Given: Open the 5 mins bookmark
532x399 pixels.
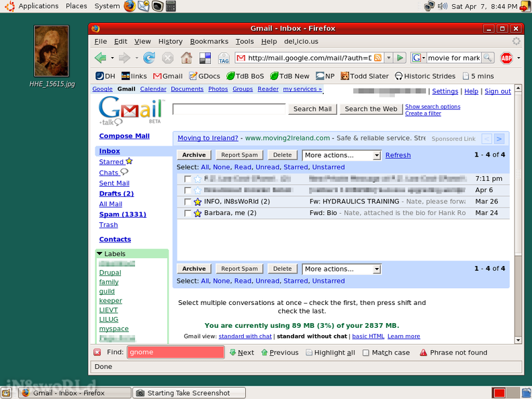Looking at the screenshot, I should click(x=478, y=76).
